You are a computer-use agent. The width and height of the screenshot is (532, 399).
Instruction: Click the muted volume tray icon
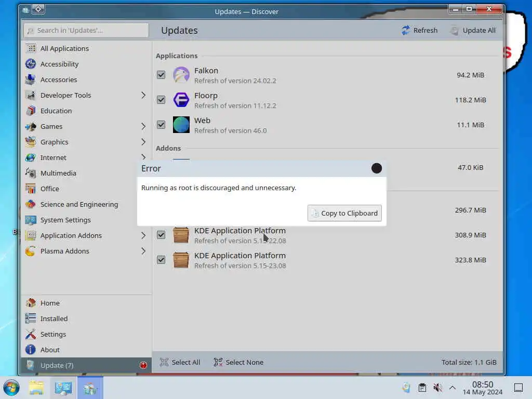[x=437, y=388]
